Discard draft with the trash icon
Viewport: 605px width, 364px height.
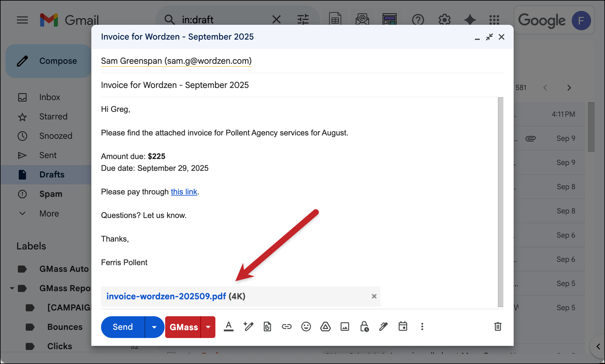(498, 327)
